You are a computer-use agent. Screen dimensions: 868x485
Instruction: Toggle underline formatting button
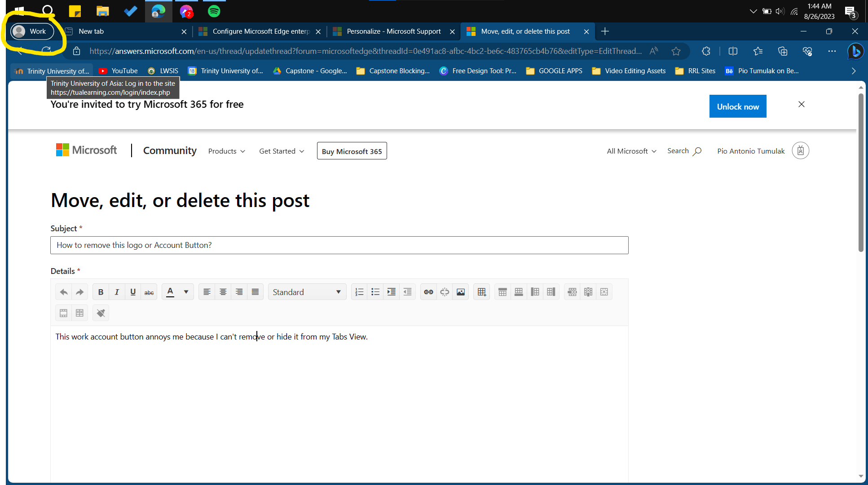pos(133,292)
